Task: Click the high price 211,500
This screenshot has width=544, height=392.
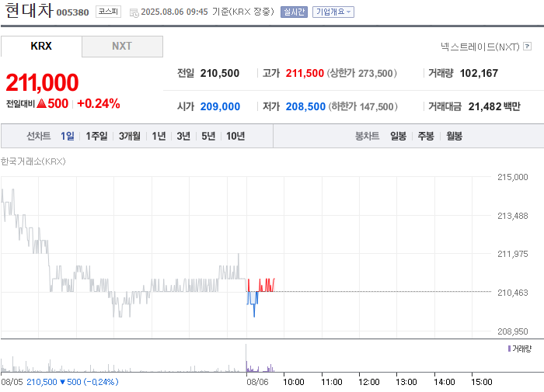Action: point(305,73)
